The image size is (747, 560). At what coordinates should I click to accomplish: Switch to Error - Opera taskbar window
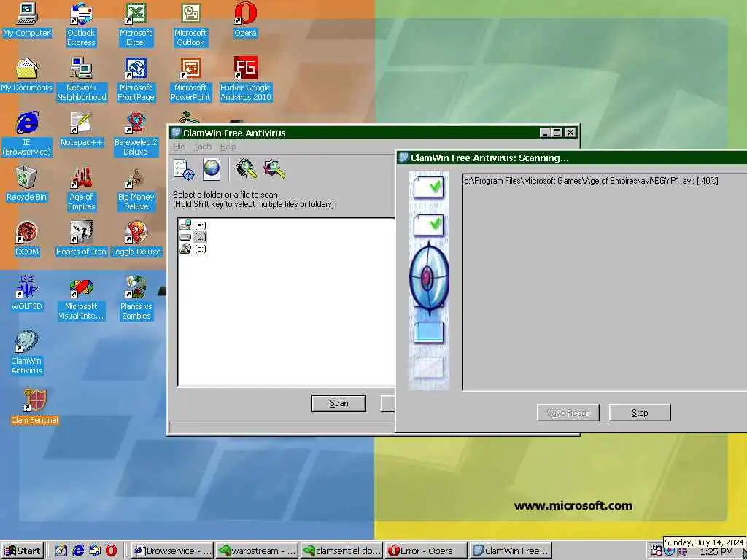tap(426, 551)
